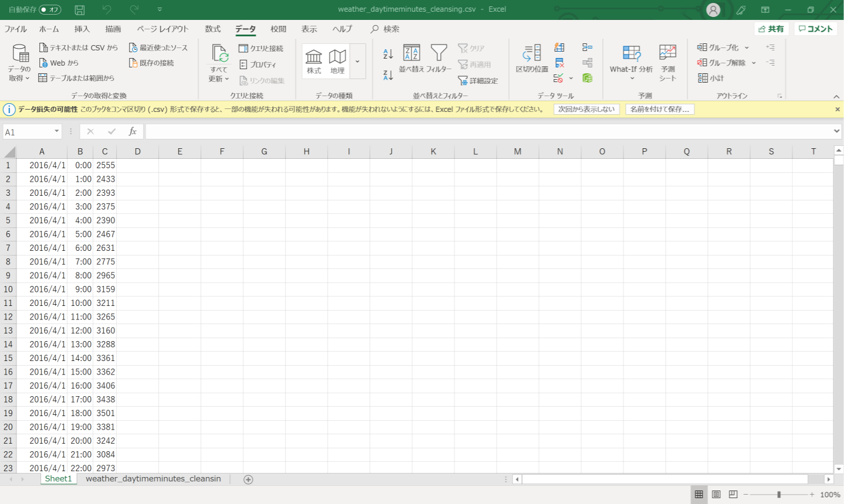
Task: Expand the グループ化 dropdown arrow
Action: [747, 48]
